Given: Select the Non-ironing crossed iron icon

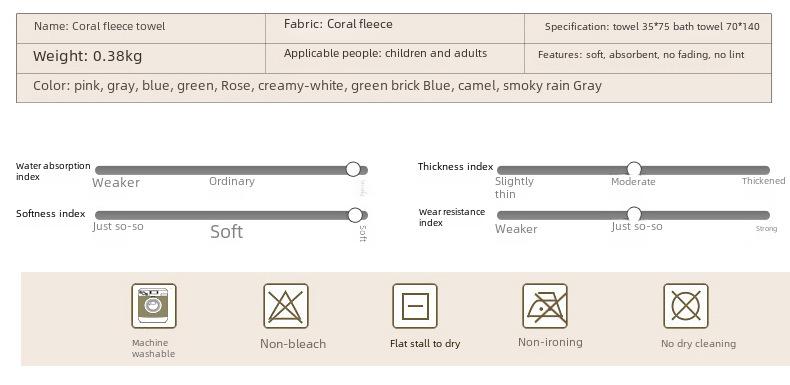Looking at the screenshot, I should click(x=545, y=306).
